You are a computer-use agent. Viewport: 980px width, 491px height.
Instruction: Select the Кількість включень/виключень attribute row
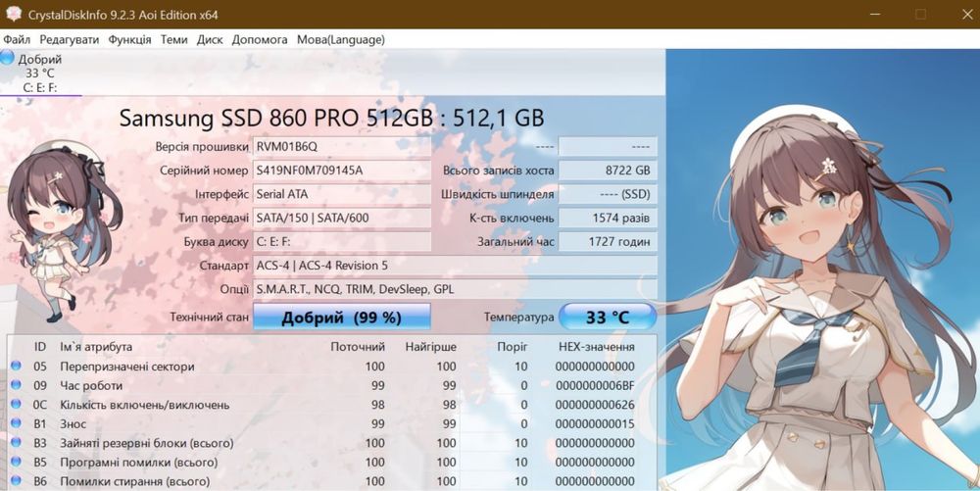pyautogui.click(x=331, y=405)
